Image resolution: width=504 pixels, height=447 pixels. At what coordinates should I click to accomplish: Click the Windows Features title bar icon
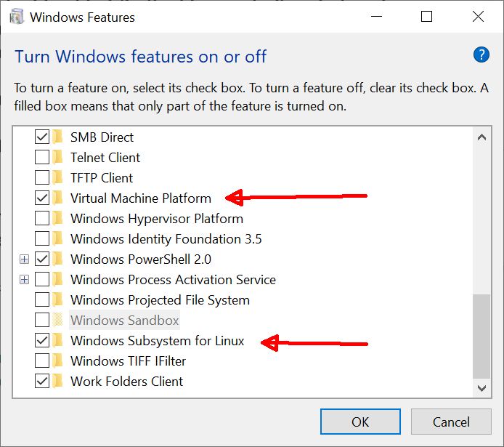pos(17,17)
